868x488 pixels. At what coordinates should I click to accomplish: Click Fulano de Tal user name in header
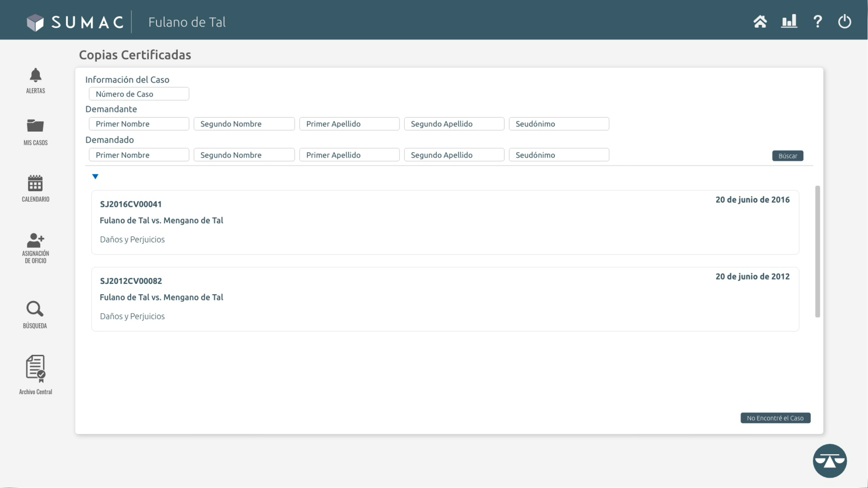point(187,22)
